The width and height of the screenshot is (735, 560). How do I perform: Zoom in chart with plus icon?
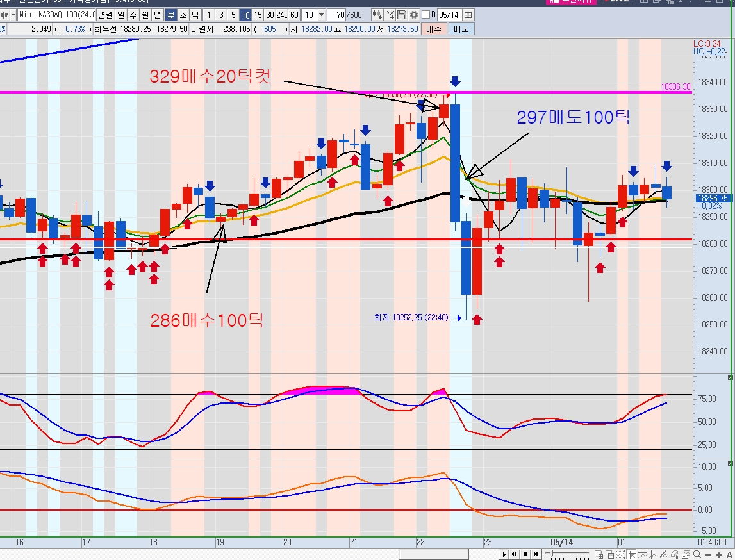tap(719, 554)
